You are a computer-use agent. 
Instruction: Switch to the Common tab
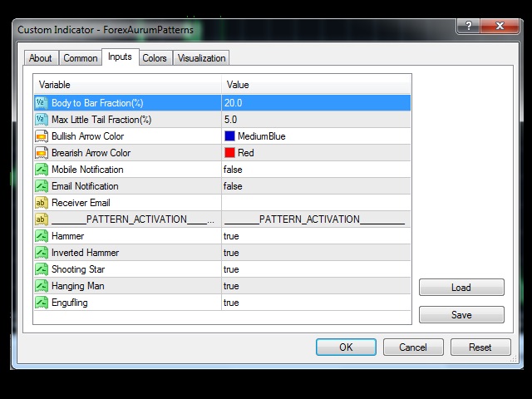[x=81, y=58]
